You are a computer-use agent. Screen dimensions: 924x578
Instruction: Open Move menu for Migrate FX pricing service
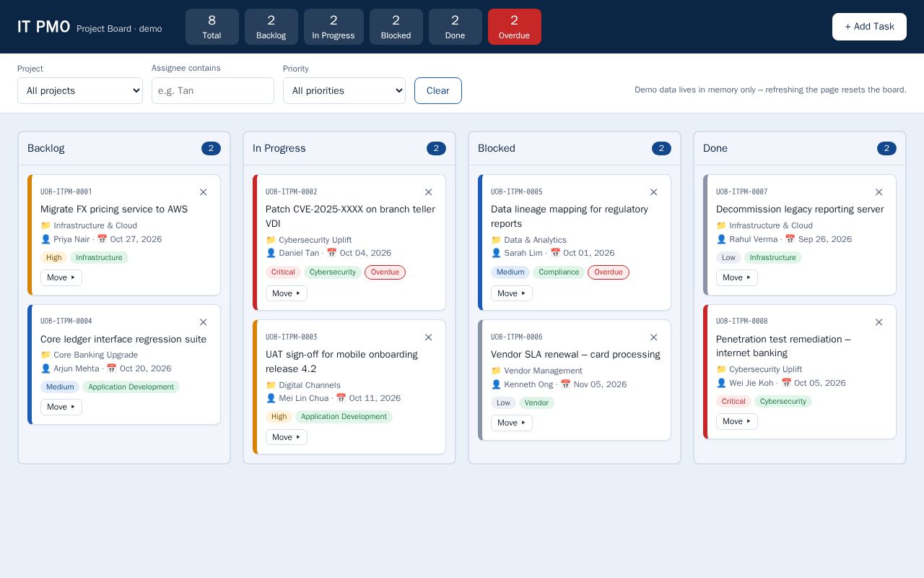61,277
